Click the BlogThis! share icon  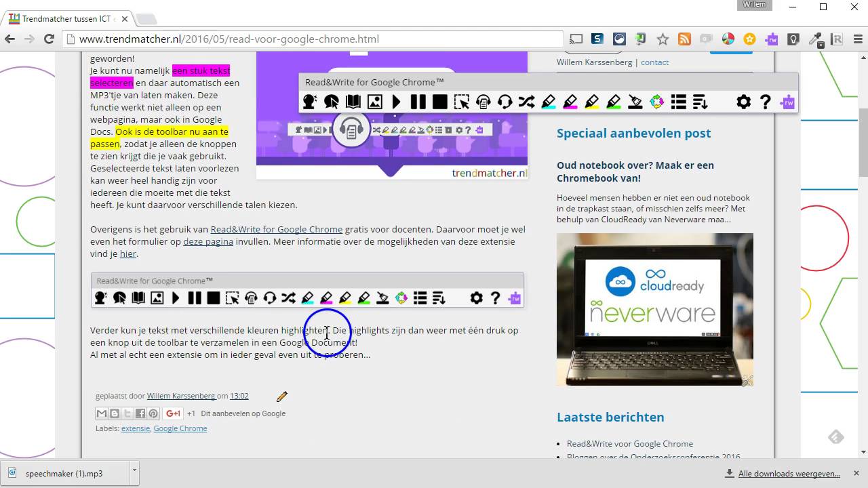point(115,413)
